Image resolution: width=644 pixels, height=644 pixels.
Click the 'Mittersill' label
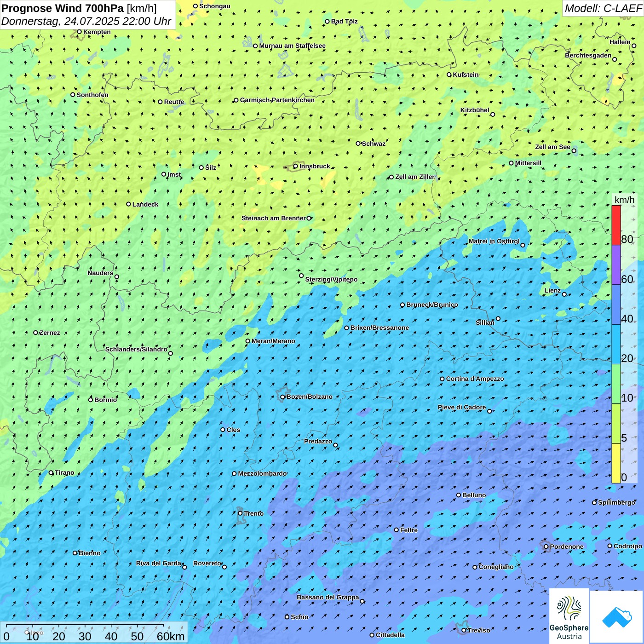[528, 163]
